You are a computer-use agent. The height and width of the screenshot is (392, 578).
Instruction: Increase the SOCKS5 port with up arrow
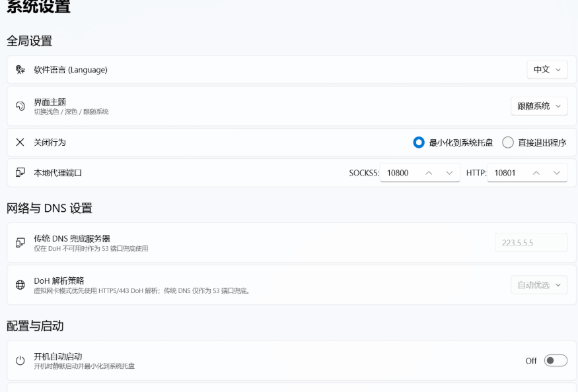(x=429, y=173)
